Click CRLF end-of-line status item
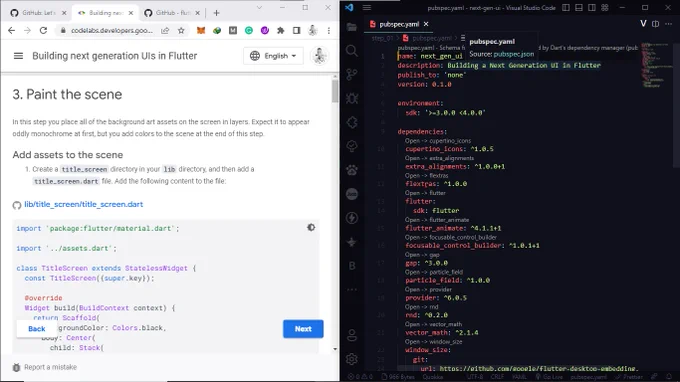680x382 pixels. [497, 377]
